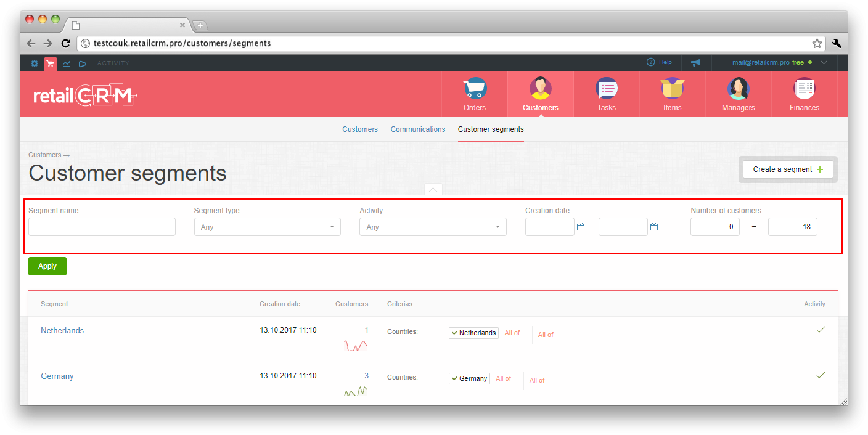This screenshot has height=435, width=868.
Task: Switch to Communications sub-tab
Action: point(418,129)
